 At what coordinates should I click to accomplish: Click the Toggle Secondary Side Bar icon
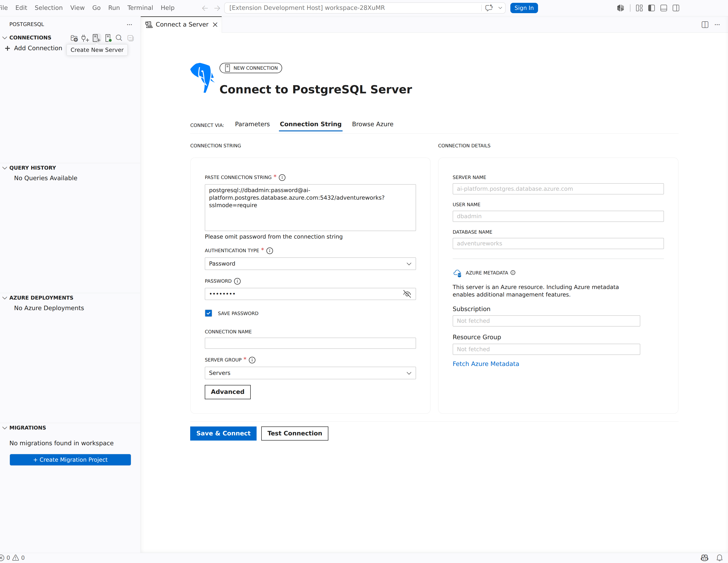tap(676, 8)
